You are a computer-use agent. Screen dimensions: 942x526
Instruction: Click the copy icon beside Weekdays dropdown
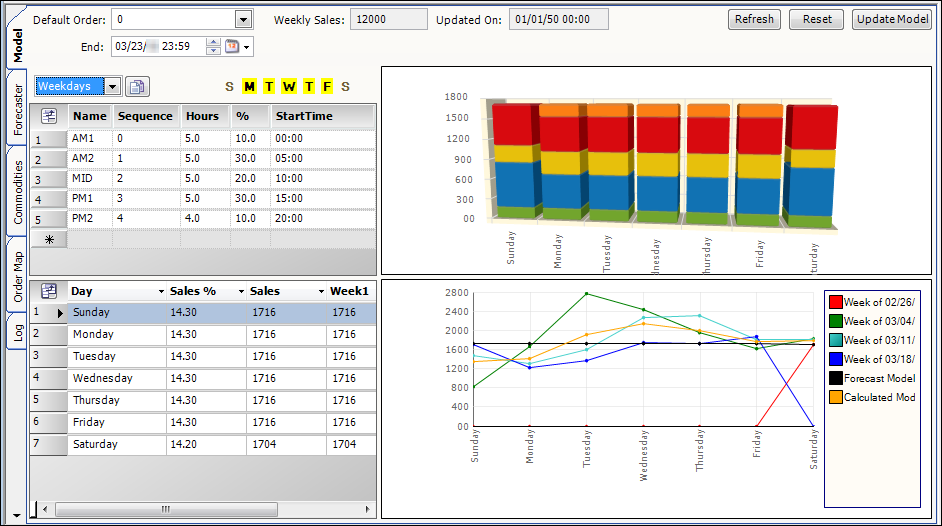137,87
